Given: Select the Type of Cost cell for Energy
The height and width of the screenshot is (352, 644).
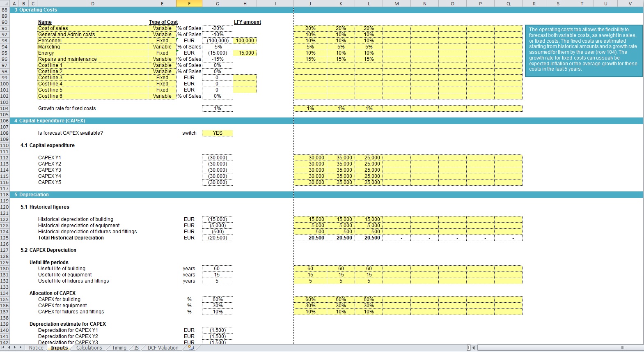Looking at the screenshot, I should (x=162, y=53).
